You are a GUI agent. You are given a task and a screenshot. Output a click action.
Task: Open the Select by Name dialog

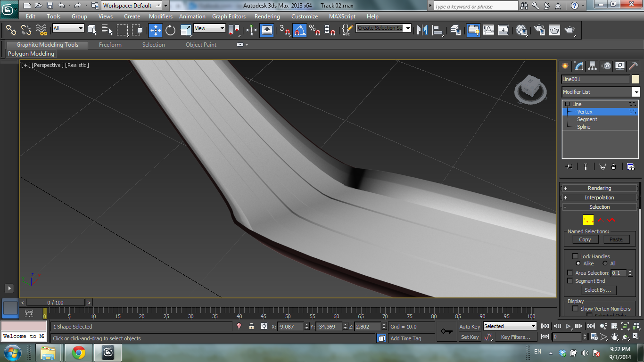tap(107, 30)
